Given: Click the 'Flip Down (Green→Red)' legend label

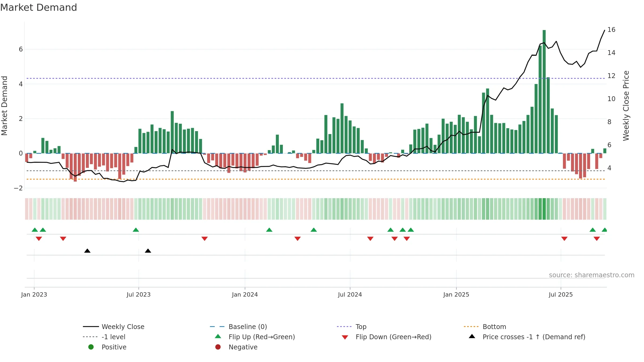Looking at the screenshot, I should [393, 337].
